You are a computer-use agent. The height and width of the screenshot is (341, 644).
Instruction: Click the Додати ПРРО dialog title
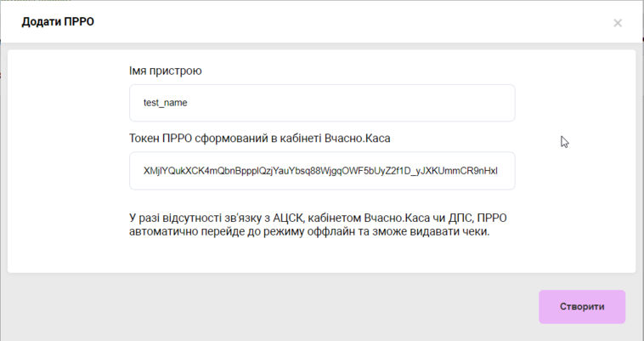pos(58,21)
